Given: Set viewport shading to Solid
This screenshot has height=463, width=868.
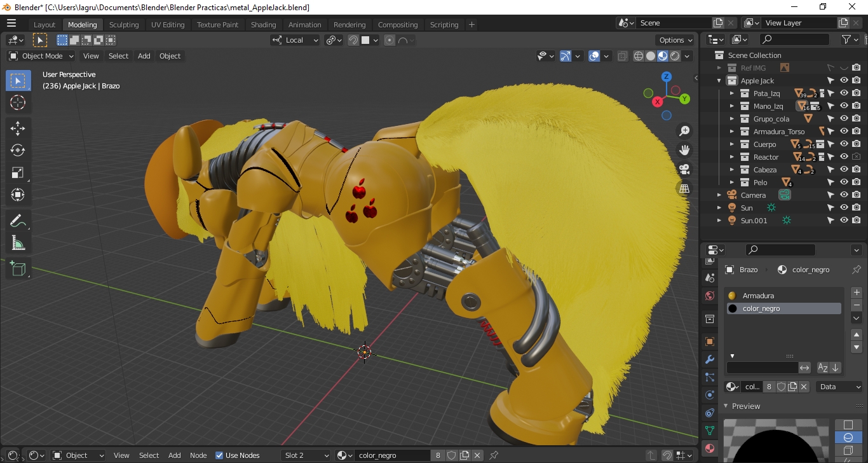Looking at the screenshot, I should click(651, 56).
